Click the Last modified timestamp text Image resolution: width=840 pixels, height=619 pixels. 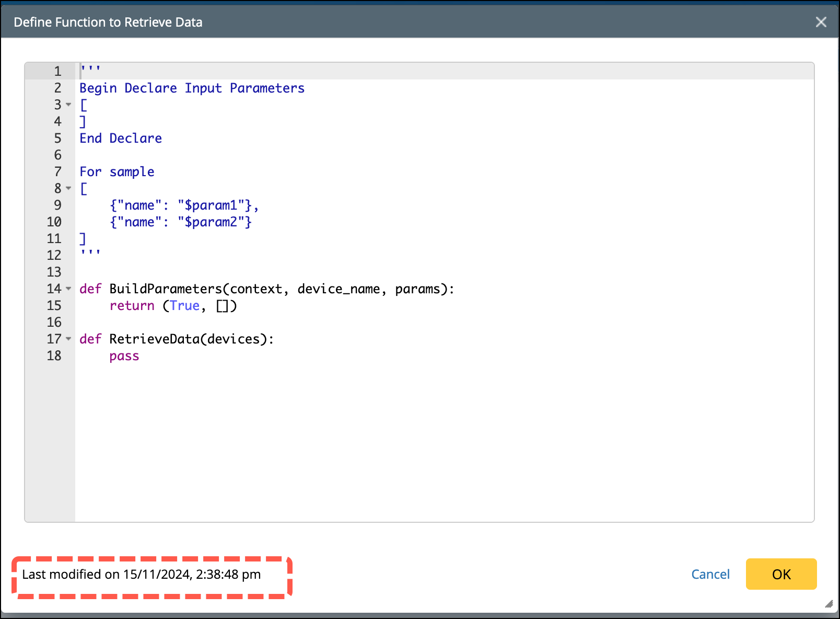point(142,574)
